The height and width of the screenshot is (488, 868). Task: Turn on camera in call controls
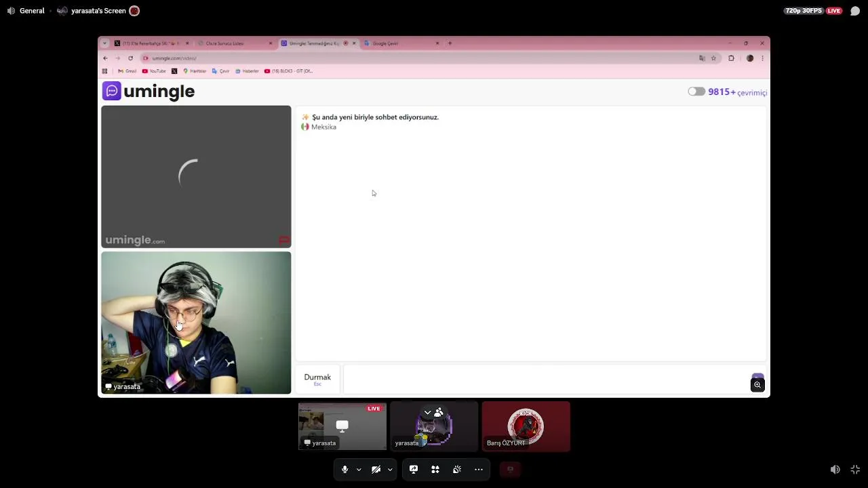[x=376, y=469]
